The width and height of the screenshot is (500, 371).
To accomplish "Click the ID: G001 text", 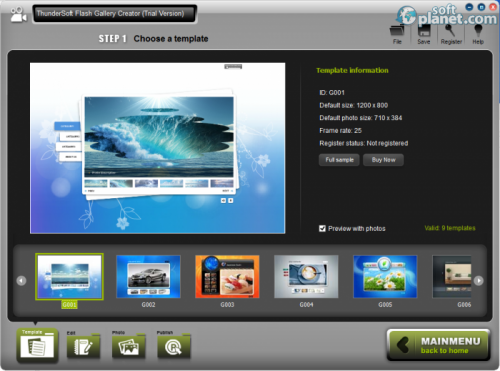I will click(x=332, y=93).
